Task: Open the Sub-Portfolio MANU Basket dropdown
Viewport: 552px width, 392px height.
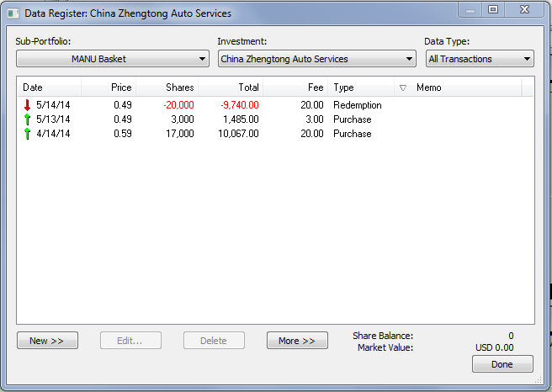Action: [113, 59]
